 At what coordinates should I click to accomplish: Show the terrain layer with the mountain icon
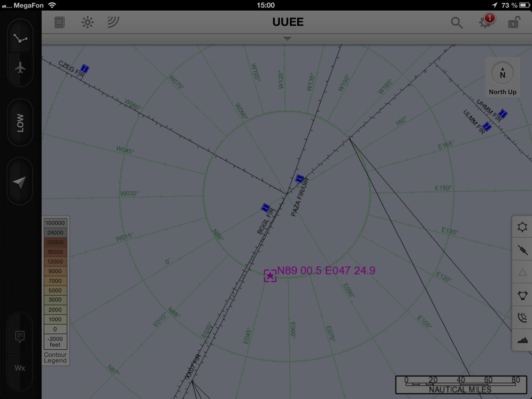[522, 340]
